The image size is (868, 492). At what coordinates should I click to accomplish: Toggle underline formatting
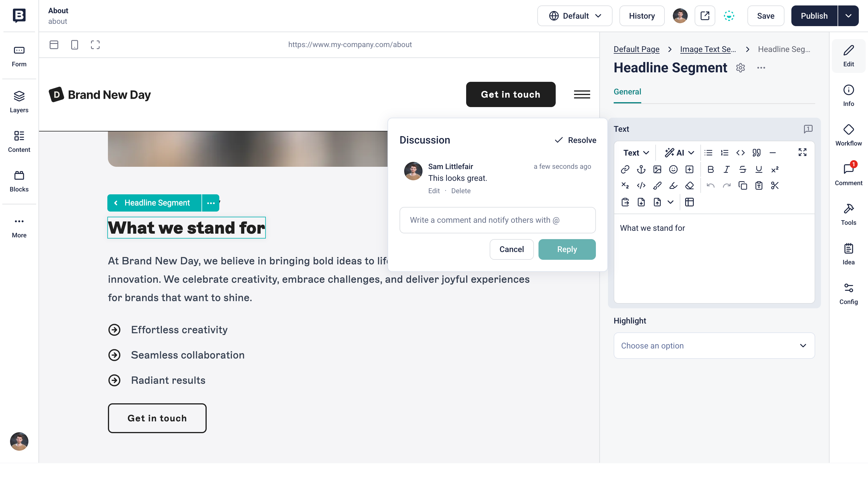click(759, 169)
